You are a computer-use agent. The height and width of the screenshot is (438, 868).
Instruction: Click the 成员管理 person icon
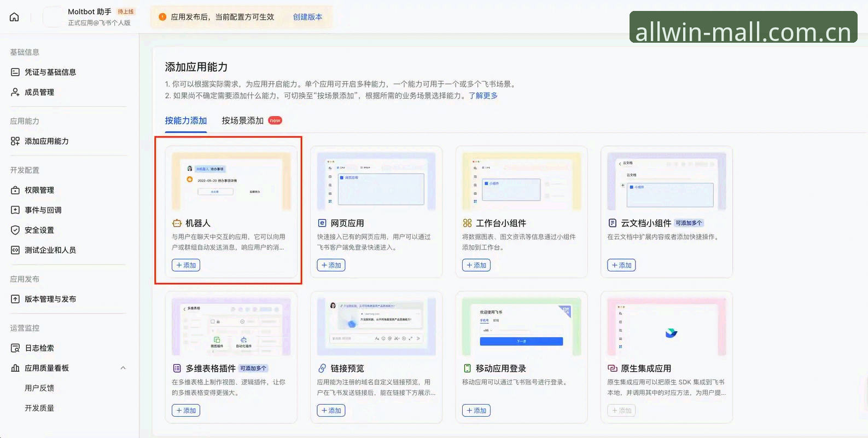point(15,92)
